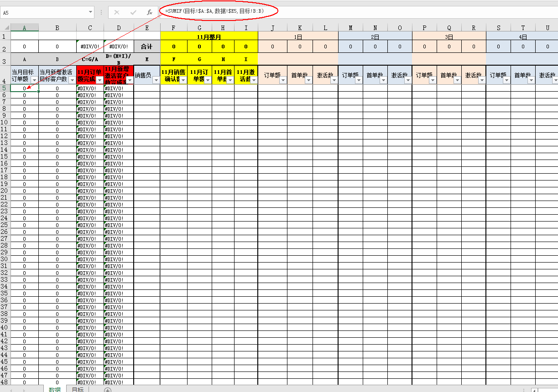558x392 pixels.
Task: Click the Cancel X icon in formula bar
Action: [117, 12]
